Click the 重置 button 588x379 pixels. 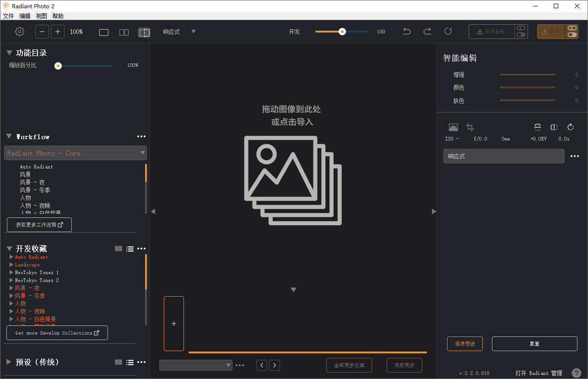[x=534, y=344]
